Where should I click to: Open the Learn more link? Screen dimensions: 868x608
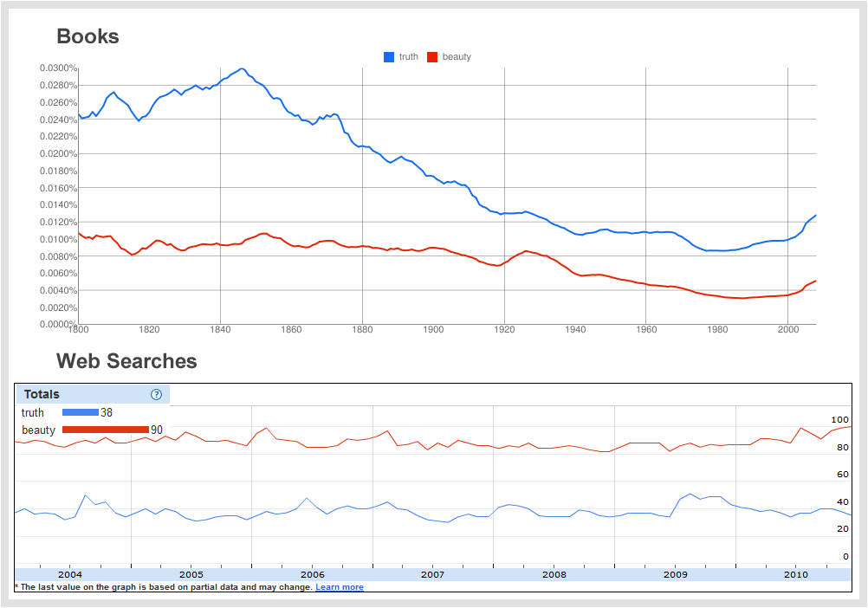[340, 587]
